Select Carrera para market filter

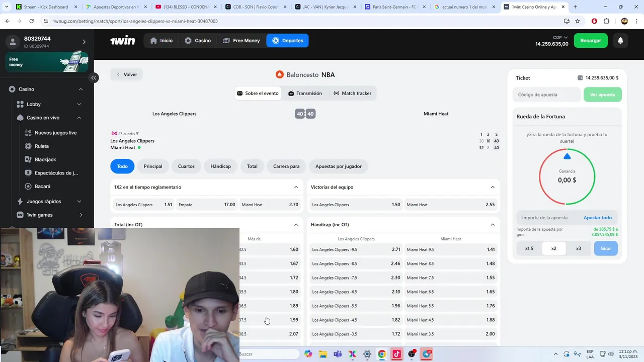286,166
